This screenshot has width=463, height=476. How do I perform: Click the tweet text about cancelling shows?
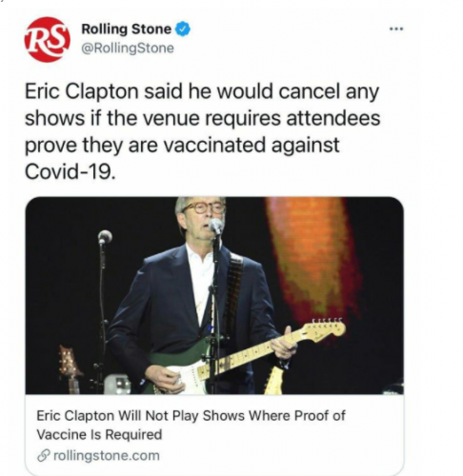tap(203, 131)
